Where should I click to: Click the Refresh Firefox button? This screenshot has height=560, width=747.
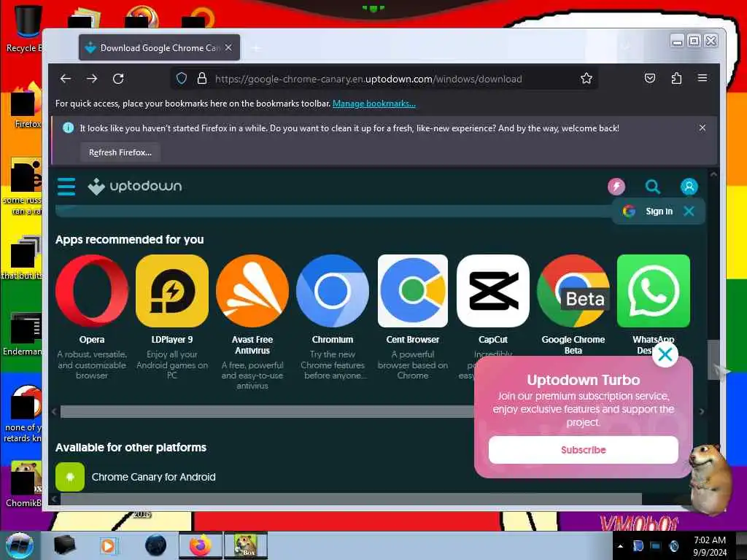120,152
